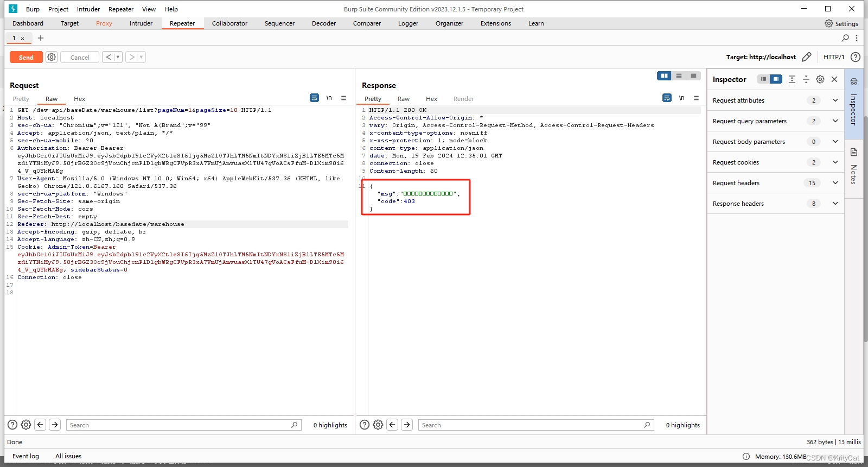Viewport: 868px width, 467px height.
Task: Open Settings in top right
Action: (841, 23)
